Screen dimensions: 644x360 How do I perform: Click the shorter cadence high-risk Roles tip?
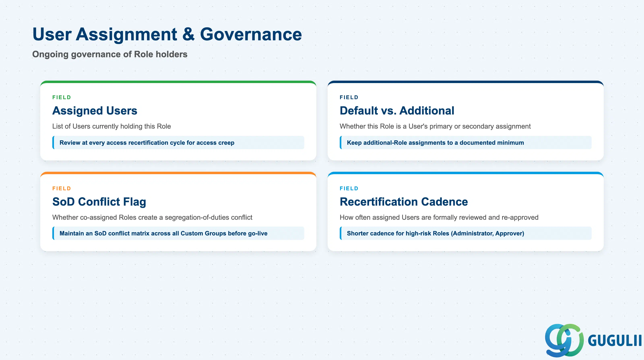[x=465, y=233]
